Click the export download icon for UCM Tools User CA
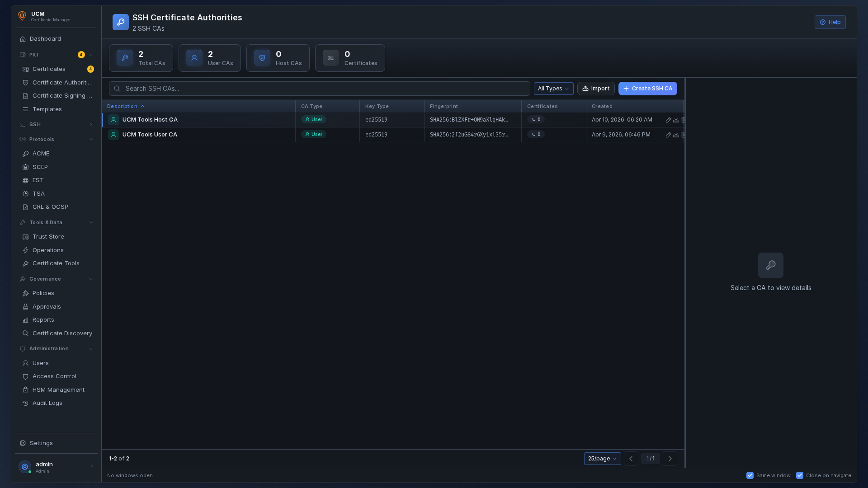This screenshot has width=868, height=488. click(x=675, y=135)
